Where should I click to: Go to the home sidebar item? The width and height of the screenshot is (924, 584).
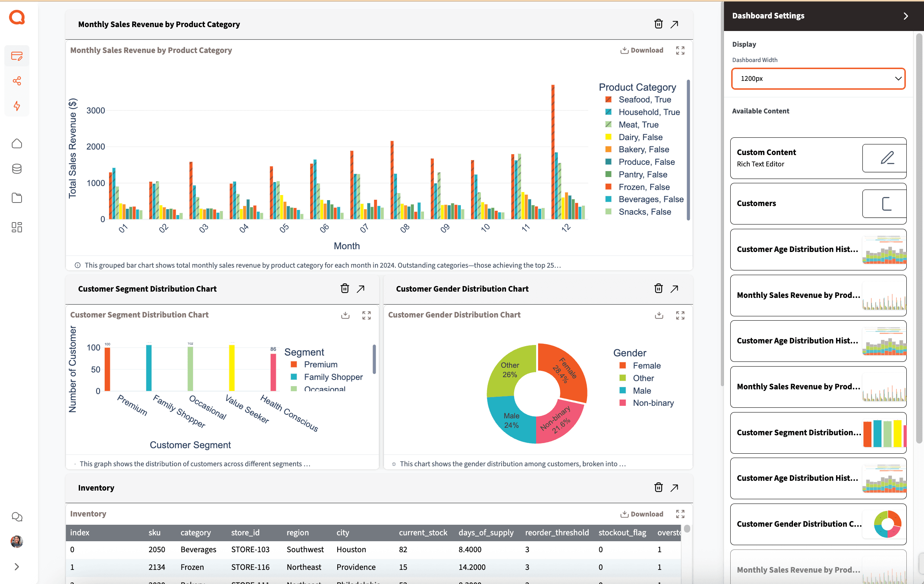click(17, 144)
